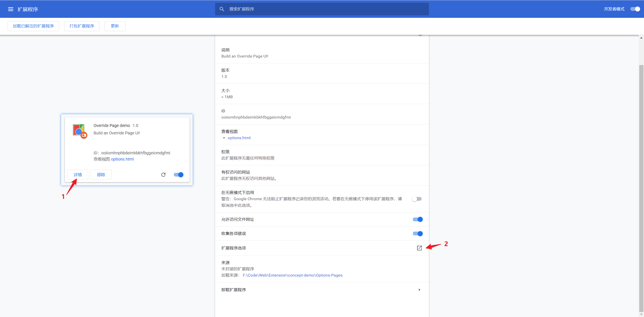The height and width of the screenshot is (317, 644).
Task: Open the load source folder path link
Action: pos(293,275)
